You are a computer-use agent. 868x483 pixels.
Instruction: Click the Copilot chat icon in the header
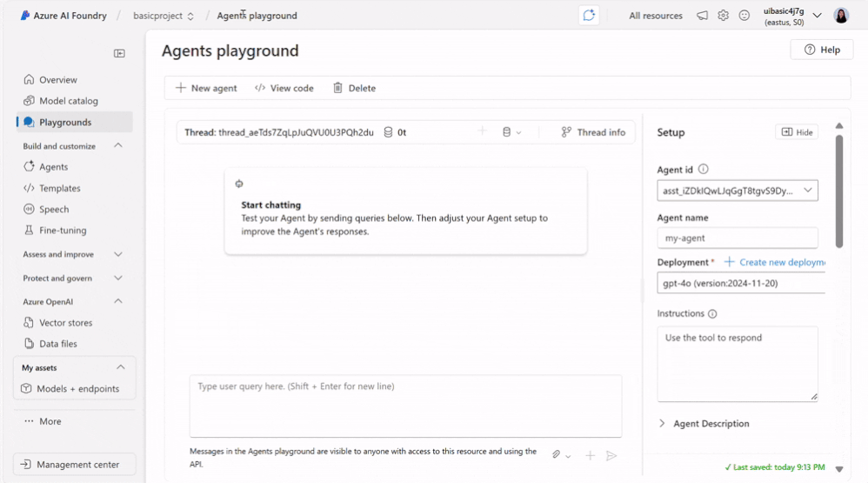pos(589,16)
